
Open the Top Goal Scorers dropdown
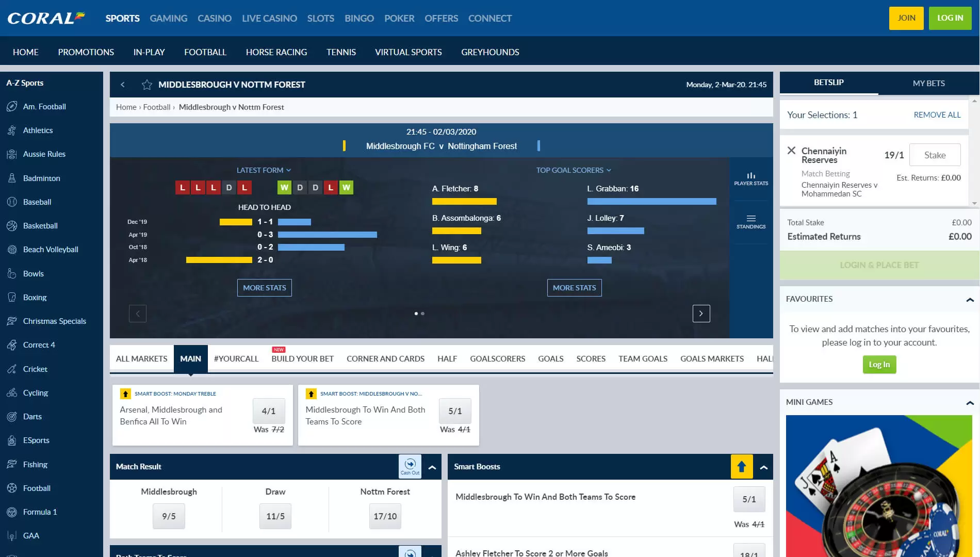pyautogui.click(x=573, y=170)
